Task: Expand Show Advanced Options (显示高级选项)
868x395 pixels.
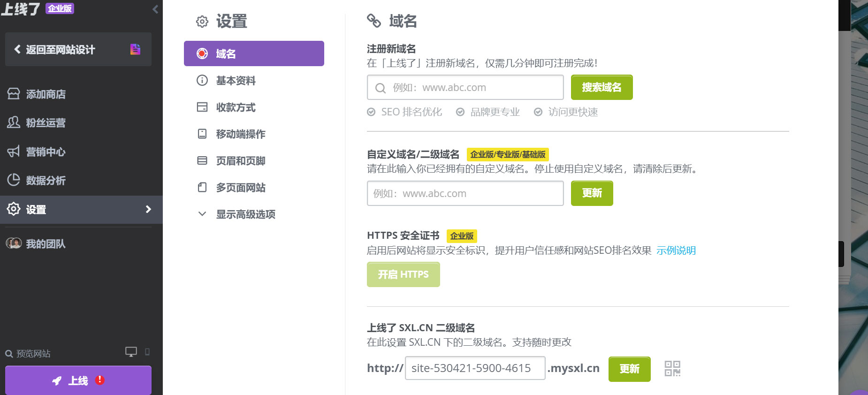Action: [x=245, y=214]
